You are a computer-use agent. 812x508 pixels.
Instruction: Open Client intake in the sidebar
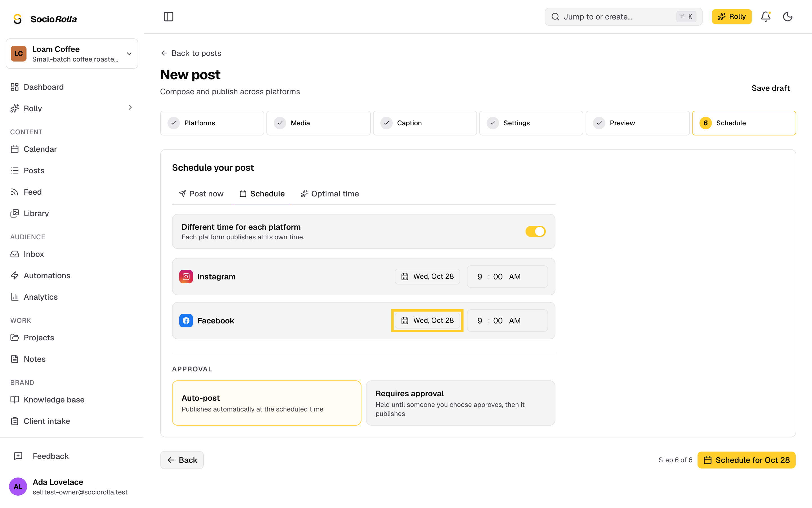point(72,421)
